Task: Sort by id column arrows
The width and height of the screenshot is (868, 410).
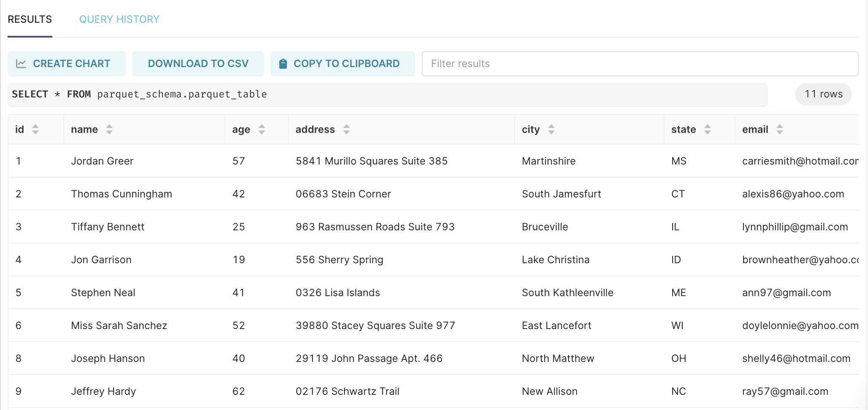Action: pos(35,129)
